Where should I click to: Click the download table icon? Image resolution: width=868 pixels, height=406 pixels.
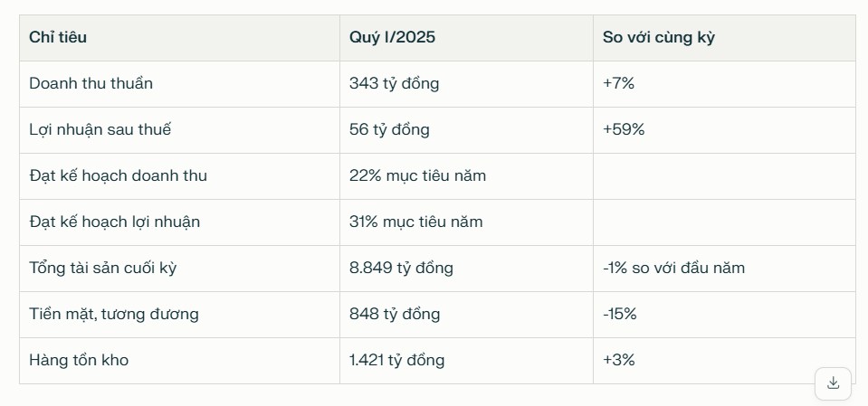(833, 382)
